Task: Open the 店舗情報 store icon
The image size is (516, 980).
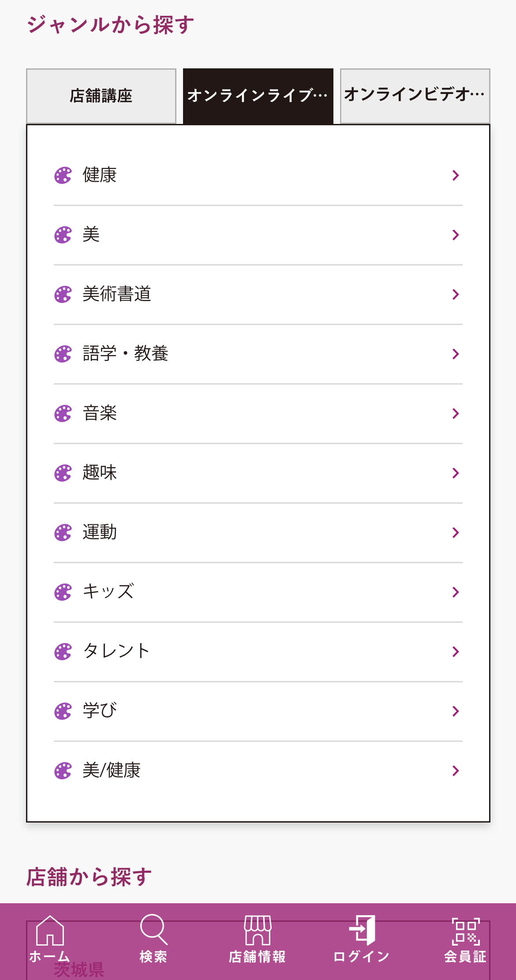Action: (258, 930)
